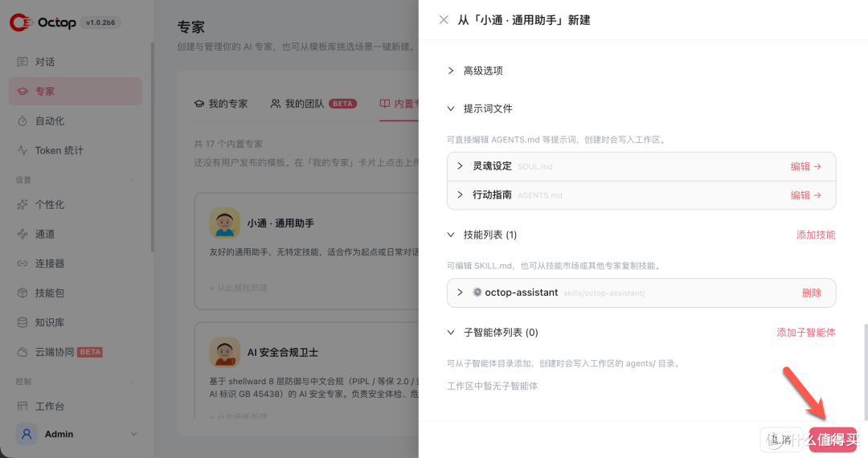868x458 pixels.
Task: Collapse 提示词文件 section
Action: pos(451,108)
